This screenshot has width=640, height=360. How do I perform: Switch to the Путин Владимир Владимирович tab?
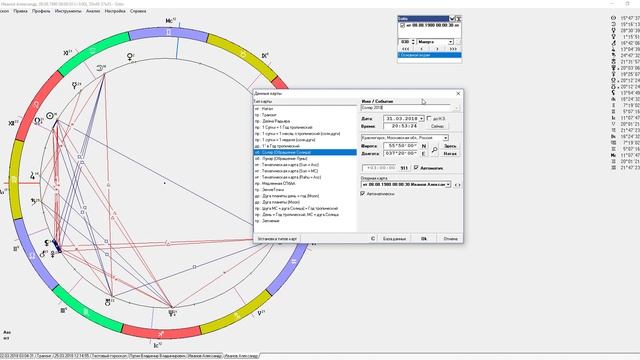pyautogui.click(x=158, y=356)
